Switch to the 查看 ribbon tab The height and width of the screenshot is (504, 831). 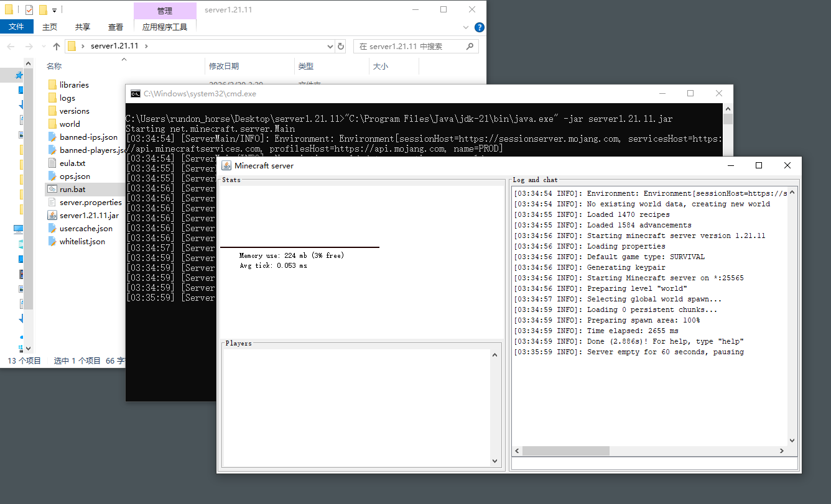tap(116, 27)
